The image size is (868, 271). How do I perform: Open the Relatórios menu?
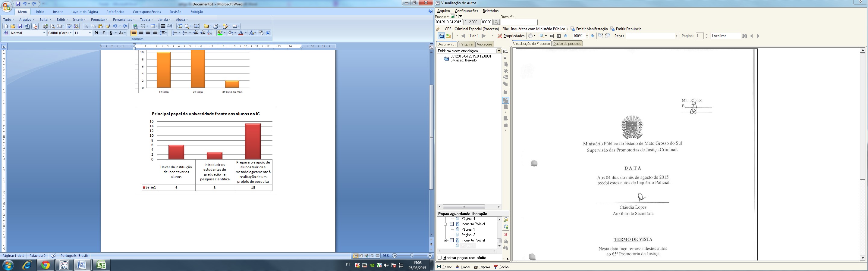(490, 11)
